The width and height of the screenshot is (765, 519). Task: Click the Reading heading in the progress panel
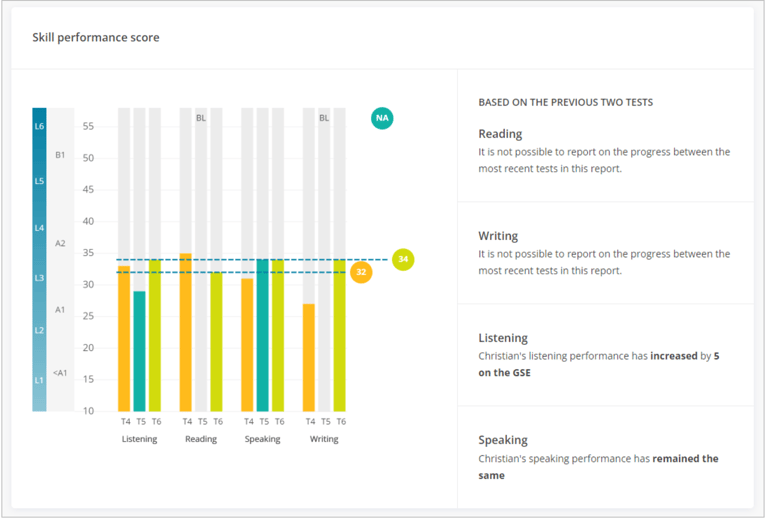(x=500, y=134)
